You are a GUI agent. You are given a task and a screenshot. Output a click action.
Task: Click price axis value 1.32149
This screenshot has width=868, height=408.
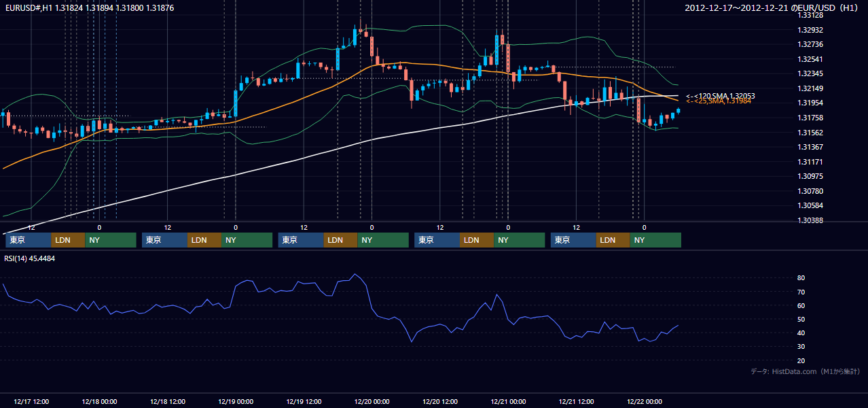pos(810,88)
